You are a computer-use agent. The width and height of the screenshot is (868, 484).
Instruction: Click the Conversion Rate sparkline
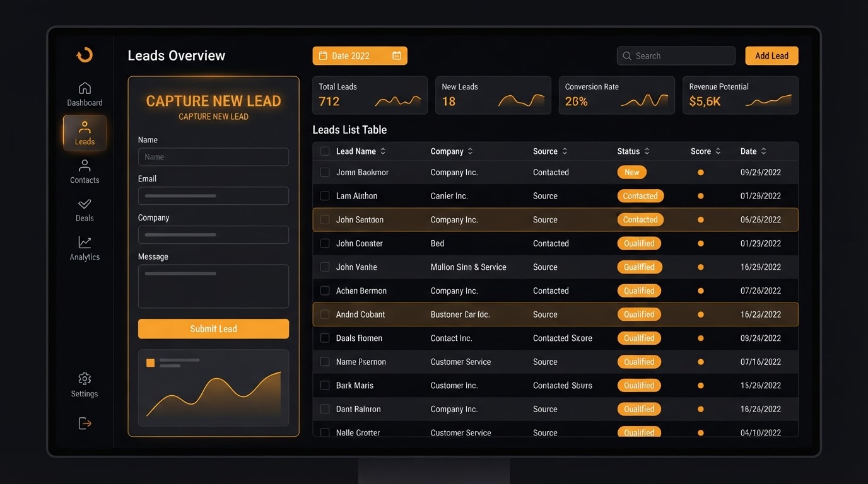click(x=645, y=101)
